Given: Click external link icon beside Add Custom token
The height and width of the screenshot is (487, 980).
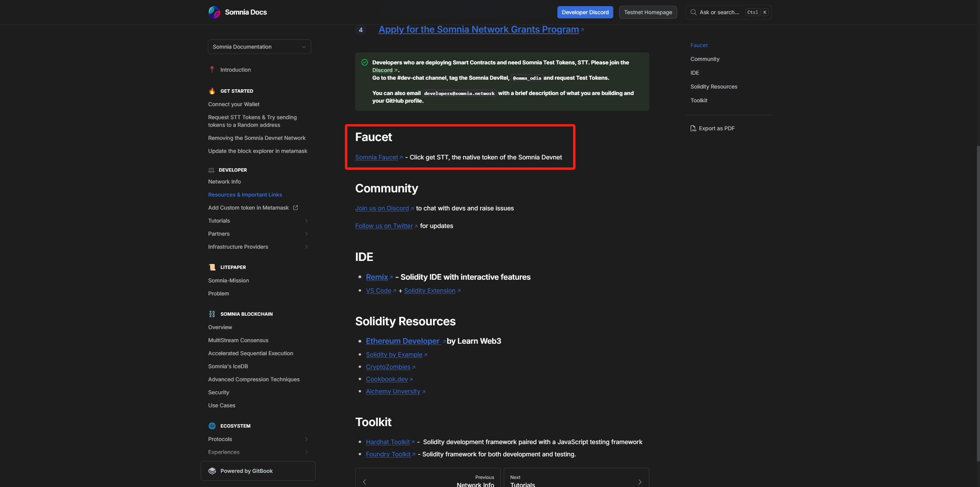Looking at the screenshot, I should (296, 208).
